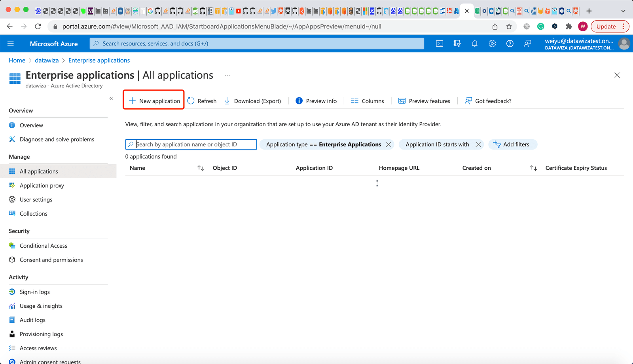Click the user account avatar
This screenshot has width=633, height=364.
624,44
